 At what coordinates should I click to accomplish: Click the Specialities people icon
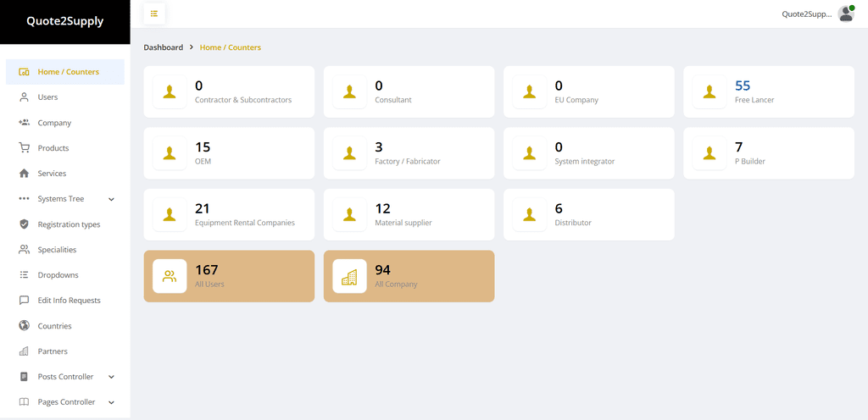pos(24,250)
